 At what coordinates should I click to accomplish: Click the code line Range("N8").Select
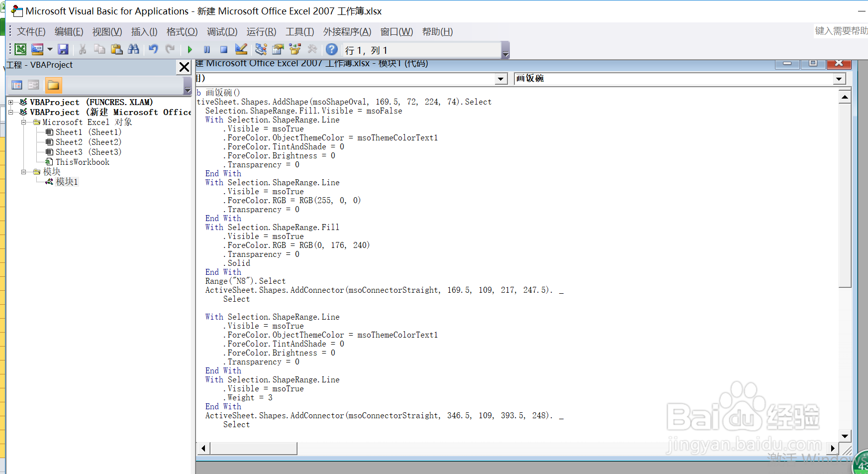coord(245,281)
